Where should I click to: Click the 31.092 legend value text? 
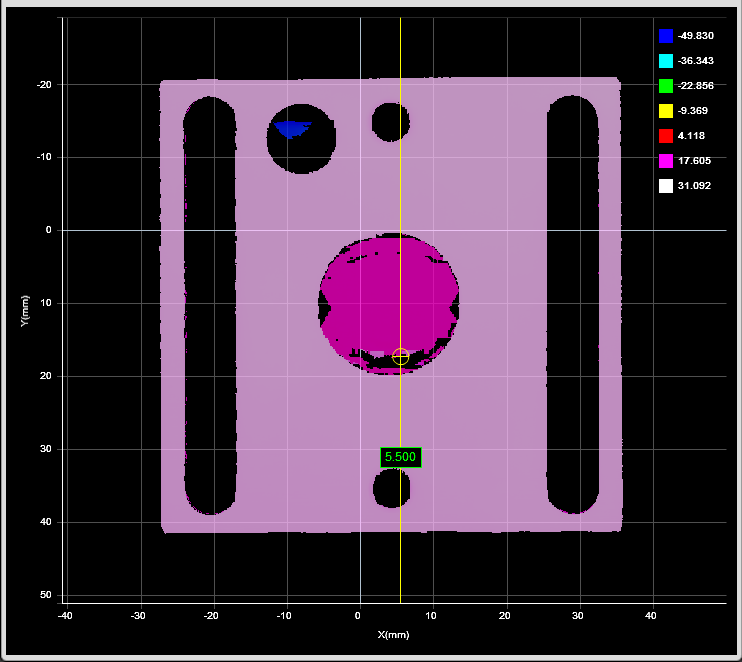(x=694, y=186)
